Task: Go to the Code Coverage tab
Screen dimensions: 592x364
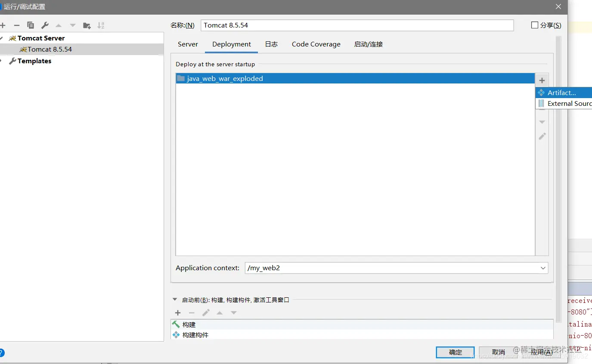Action: click(x=316, y=44)
